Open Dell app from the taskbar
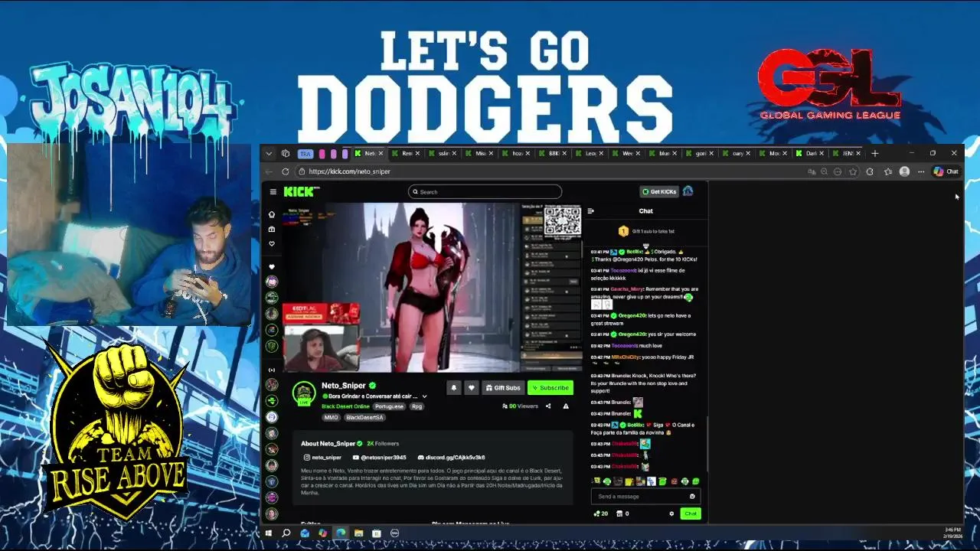The height and width of the screenshot is (551, 980). 395,533
